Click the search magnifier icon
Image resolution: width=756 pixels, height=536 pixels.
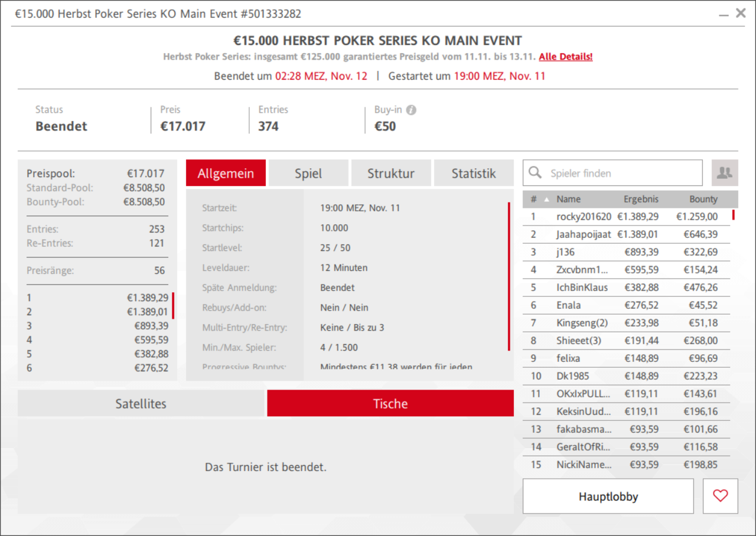(535, 172)
